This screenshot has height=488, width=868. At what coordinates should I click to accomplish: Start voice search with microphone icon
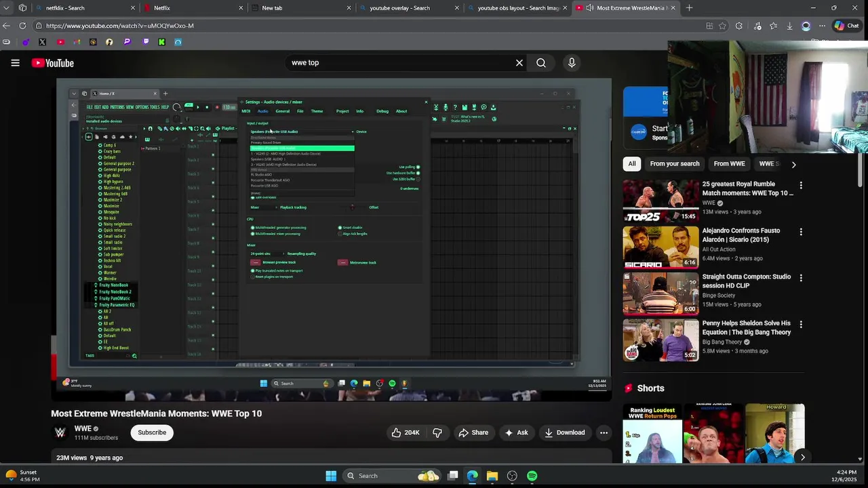[x=572, y=63]
